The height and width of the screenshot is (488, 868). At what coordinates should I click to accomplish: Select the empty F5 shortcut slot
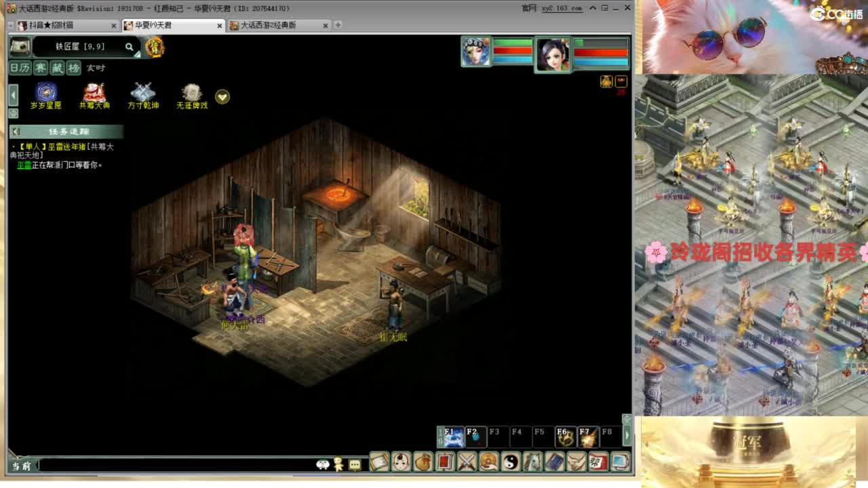point(543,436)
